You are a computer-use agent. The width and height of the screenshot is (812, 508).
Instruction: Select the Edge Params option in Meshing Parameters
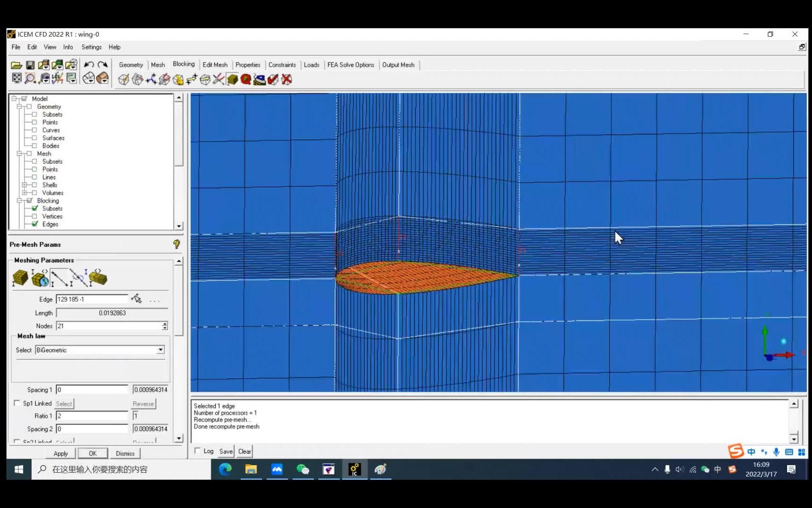point(59,278)
